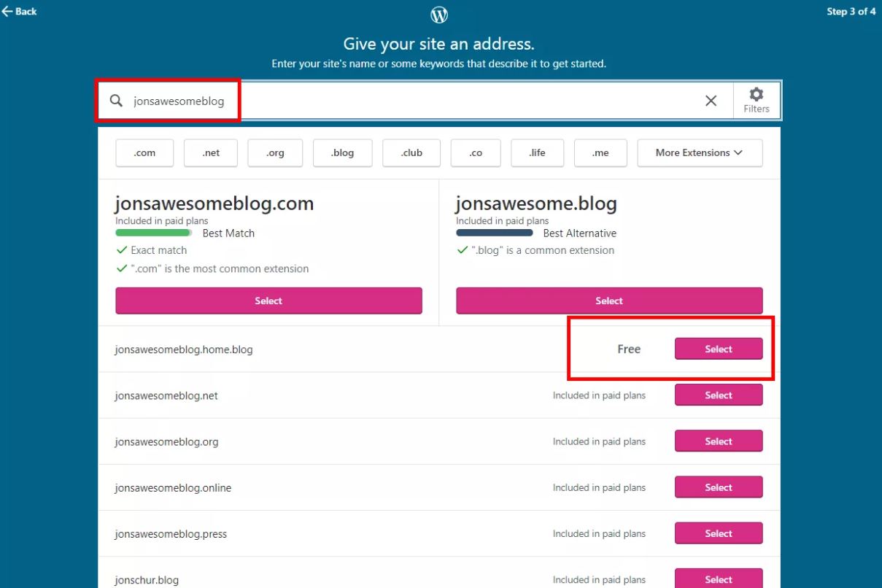Image resolution: width=882 pixels, height=588 pixels.
Task: Toggle the .blog extension filter
Action: (x=342, y=152)
